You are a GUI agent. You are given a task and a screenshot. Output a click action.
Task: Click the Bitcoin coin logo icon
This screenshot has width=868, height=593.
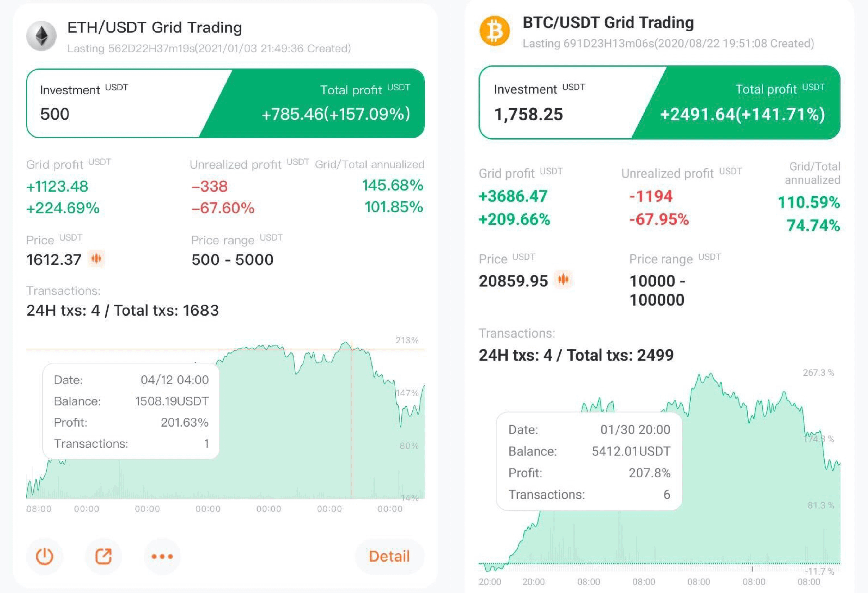pos(495,31)
